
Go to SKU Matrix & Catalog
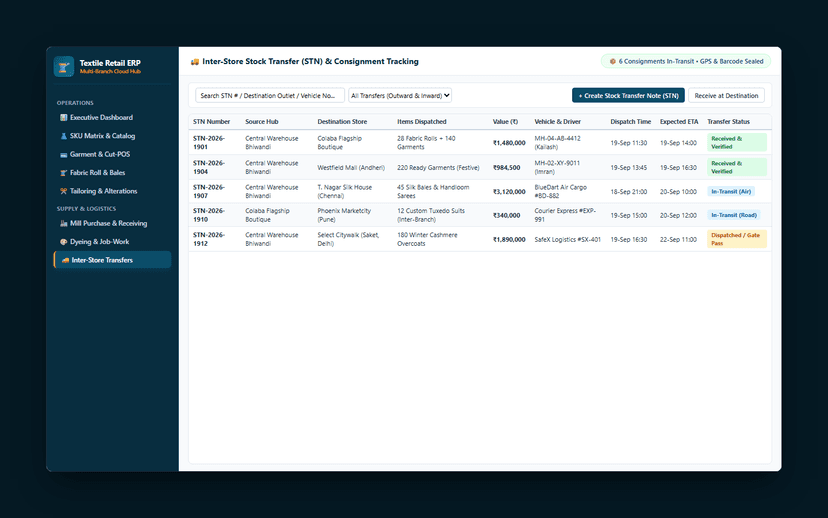[112, 136]
